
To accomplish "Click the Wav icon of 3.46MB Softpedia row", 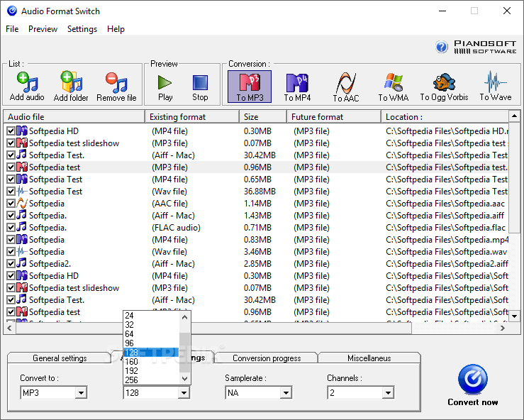I will click(x=22, y=251).
